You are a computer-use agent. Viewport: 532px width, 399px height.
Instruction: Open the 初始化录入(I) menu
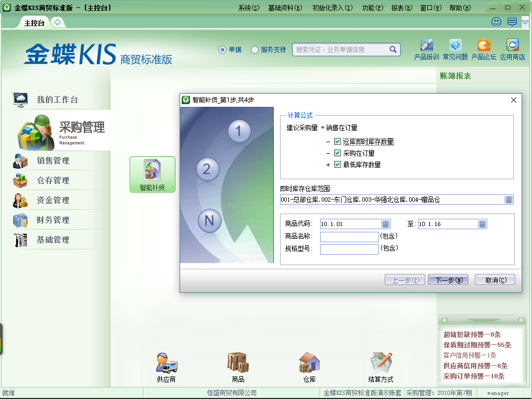(333, 8)
